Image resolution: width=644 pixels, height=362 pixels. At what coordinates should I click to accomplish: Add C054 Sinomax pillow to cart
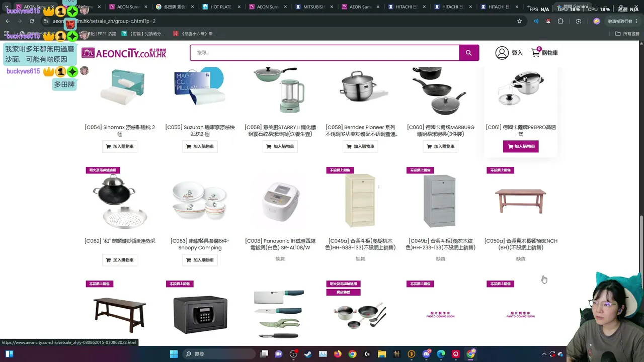pyautogui.click(x=120, y=146)
